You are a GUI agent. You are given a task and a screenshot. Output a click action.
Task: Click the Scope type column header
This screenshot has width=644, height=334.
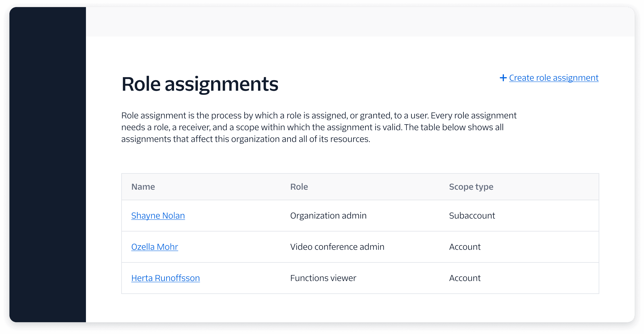point(471,187)
